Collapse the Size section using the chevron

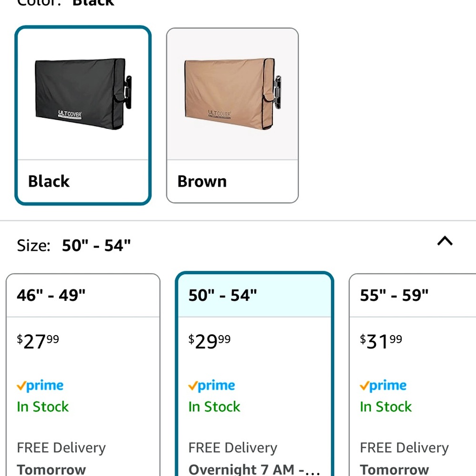[445, 241]
